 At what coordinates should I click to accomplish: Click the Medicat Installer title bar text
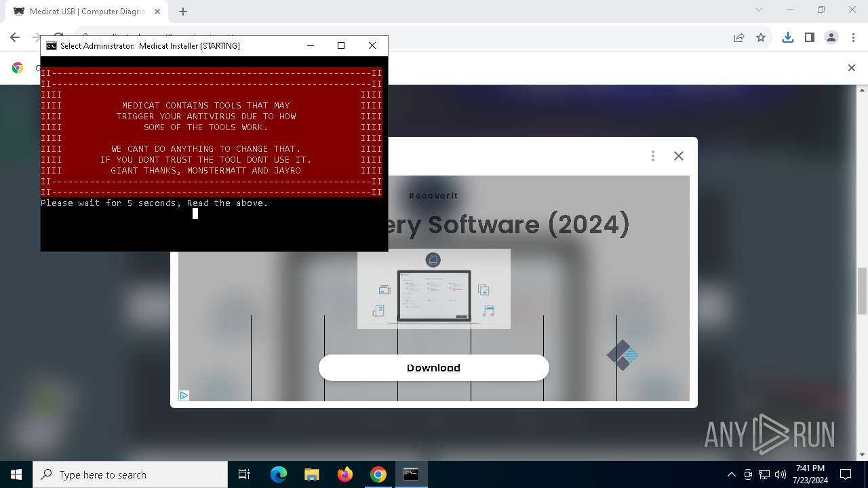tap(150, 45)
